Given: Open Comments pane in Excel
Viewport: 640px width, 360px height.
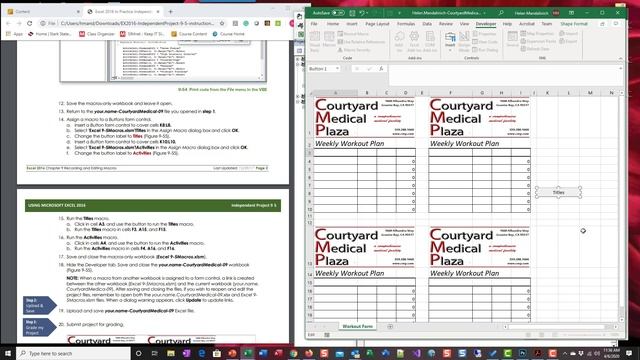Looking at the screenshot, I should pyautogui.click(x=616, y=24).
